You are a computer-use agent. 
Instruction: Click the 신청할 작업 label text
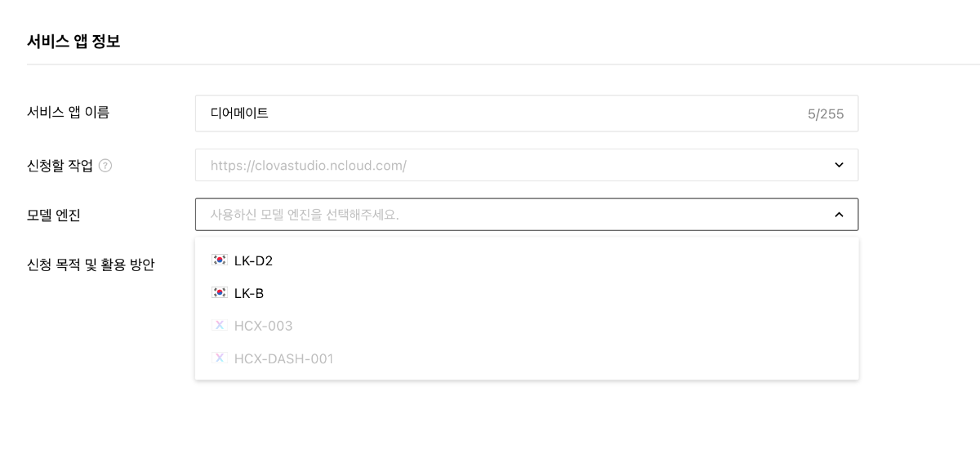tap(60, 166)
